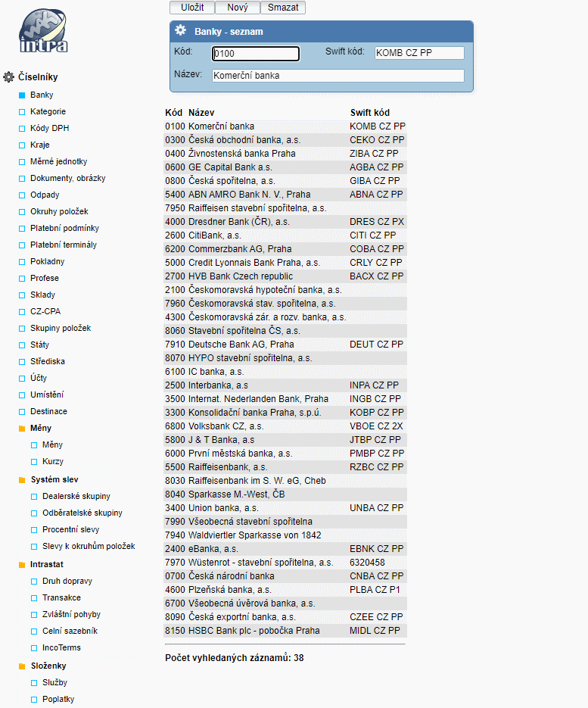
Task: Create a record with the Nový button
Action: point(238,8)
